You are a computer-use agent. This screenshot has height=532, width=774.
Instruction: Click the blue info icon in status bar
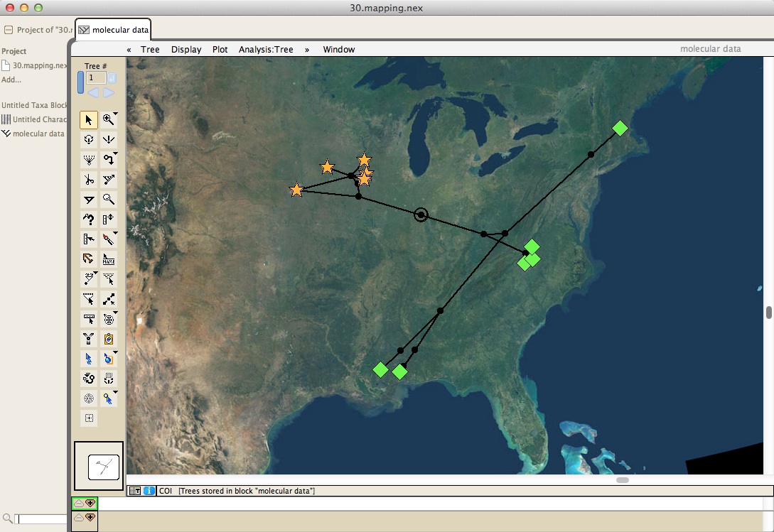[x=149, y=491]
